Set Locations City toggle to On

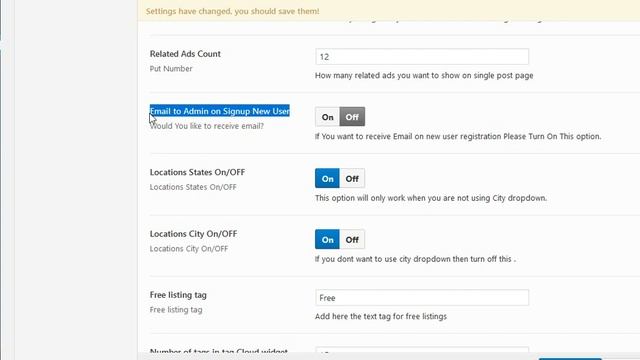[x=327, y=240]
